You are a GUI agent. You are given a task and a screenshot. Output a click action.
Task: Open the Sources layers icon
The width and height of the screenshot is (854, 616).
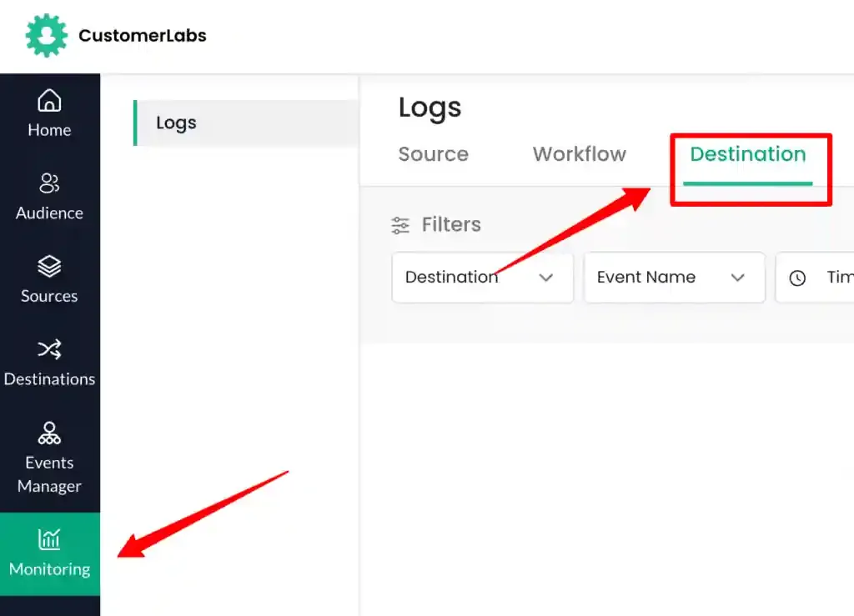[49, 267]
